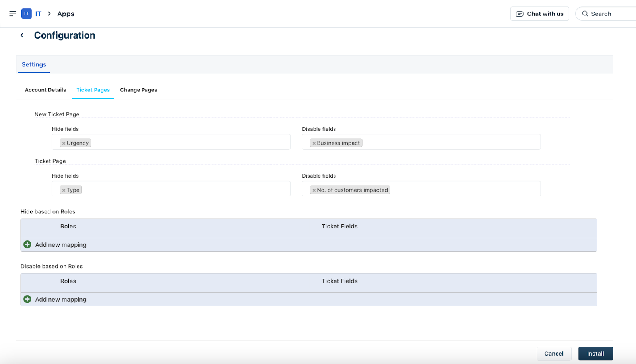Open the Settings tab
Image resolution: width=636 pixels, height=364 pixels.
pos(34,64)
